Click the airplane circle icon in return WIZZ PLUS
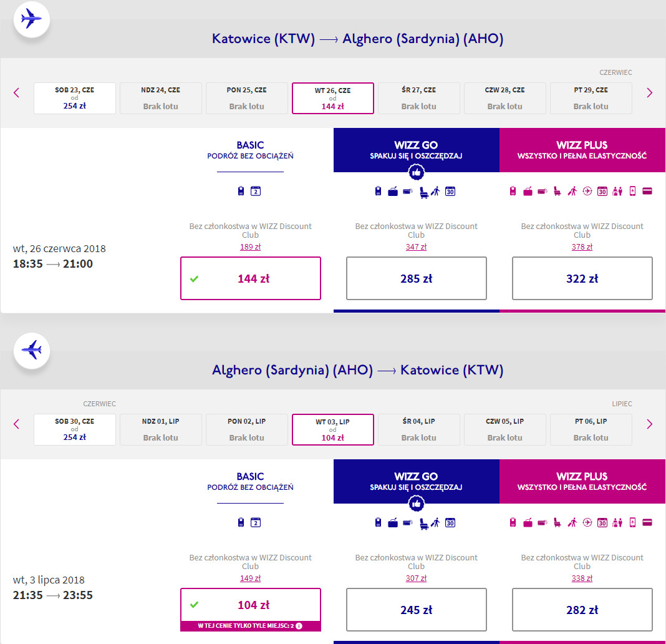This screenshot has height=644, width=666. (x=587, y=523)
